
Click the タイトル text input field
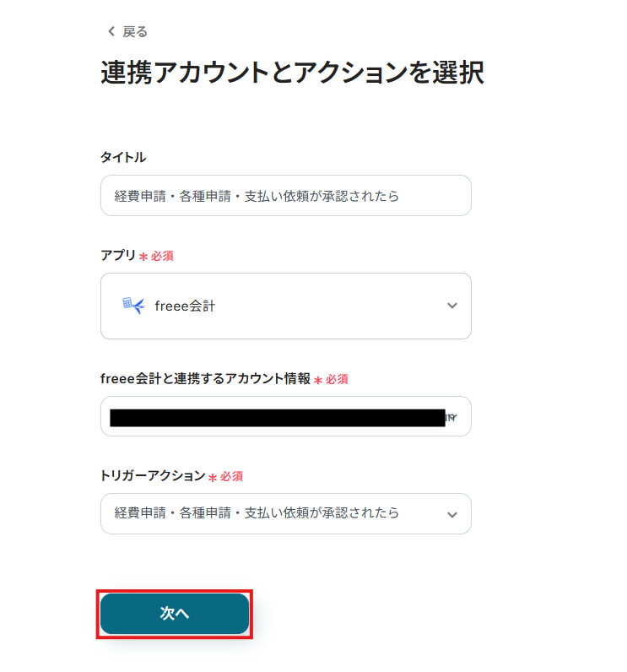(285, 196)
